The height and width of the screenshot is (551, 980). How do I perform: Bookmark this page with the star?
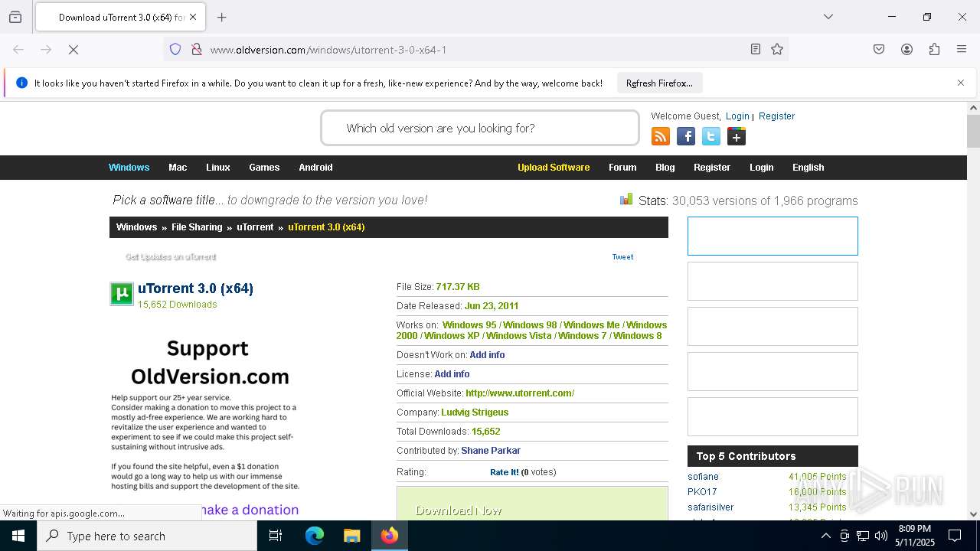coord(777,50)
